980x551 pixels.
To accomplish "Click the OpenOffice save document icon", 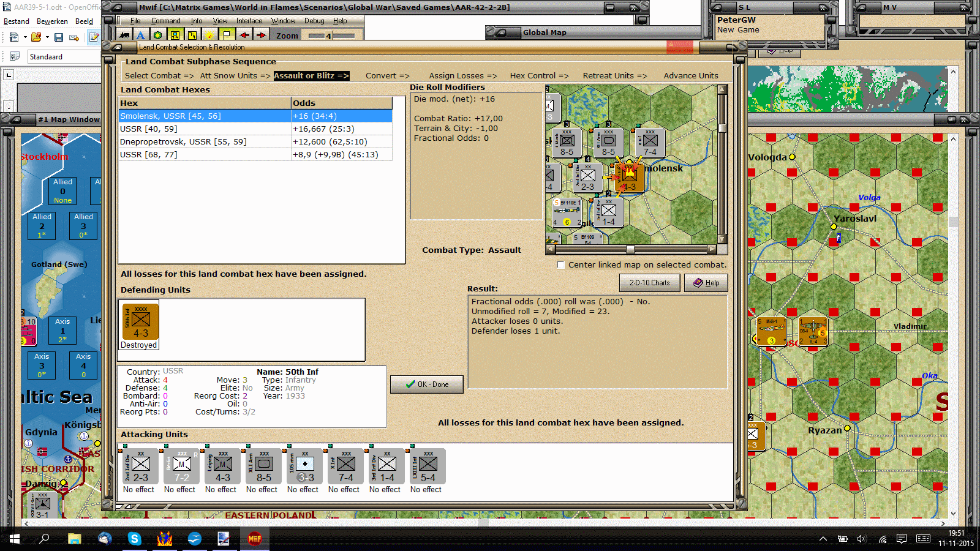I will pyautogui.click(x=59, y=37).
